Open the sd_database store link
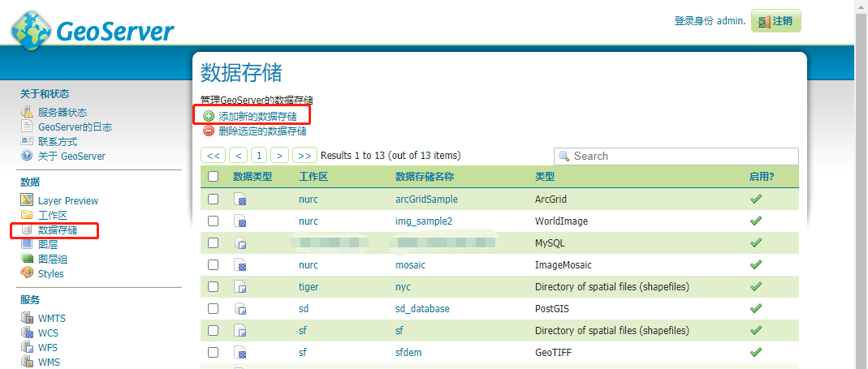The image size is (868, 369). tap(422, 309)
